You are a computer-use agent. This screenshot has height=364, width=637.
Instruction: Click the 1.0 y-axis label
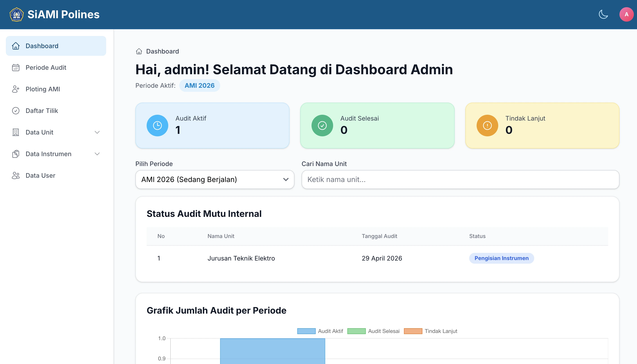162,338
